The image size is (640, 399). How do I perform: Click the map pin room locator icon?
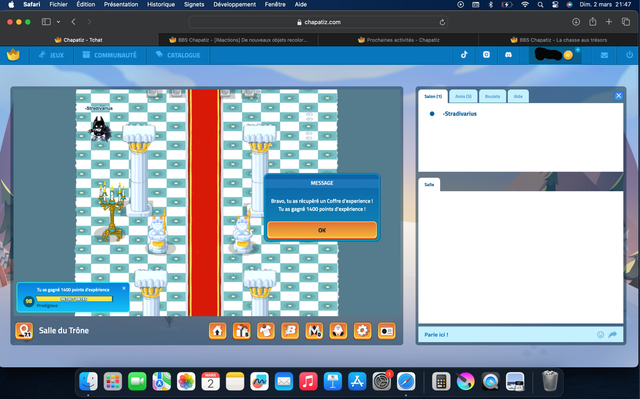(24, 331)
